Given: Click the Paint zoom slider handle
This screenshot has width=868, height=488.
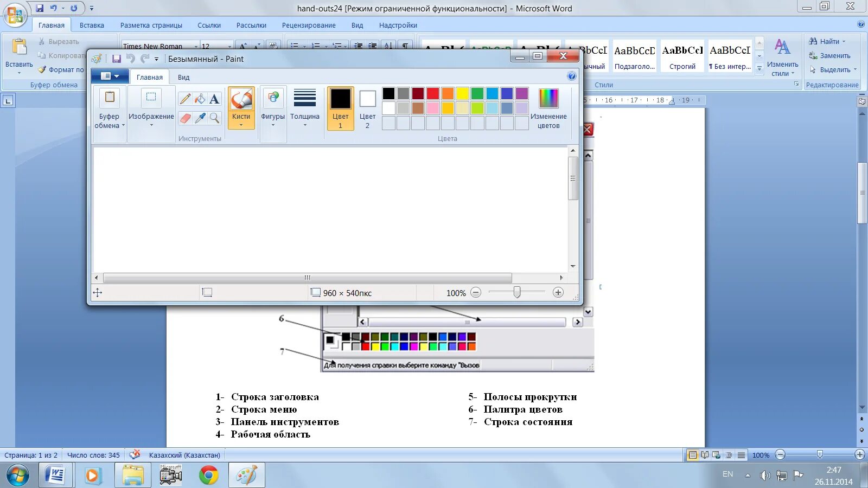Looking at the screenshot, I should coord(517,293).
